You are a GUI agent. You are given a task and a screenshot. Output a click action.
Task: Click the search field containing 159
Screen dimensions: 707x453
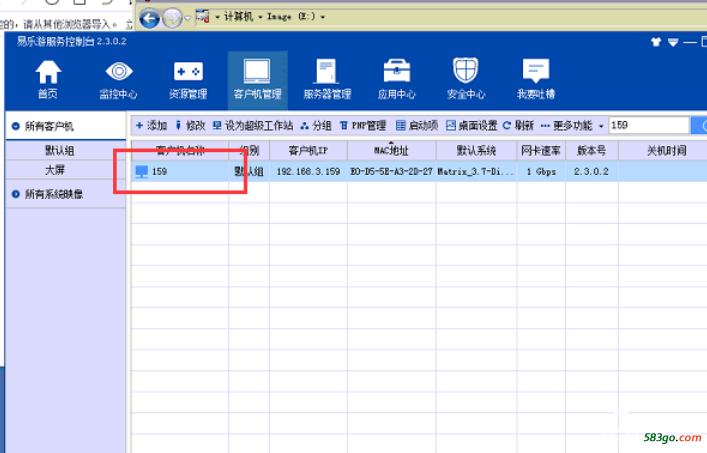pos(649,125)
